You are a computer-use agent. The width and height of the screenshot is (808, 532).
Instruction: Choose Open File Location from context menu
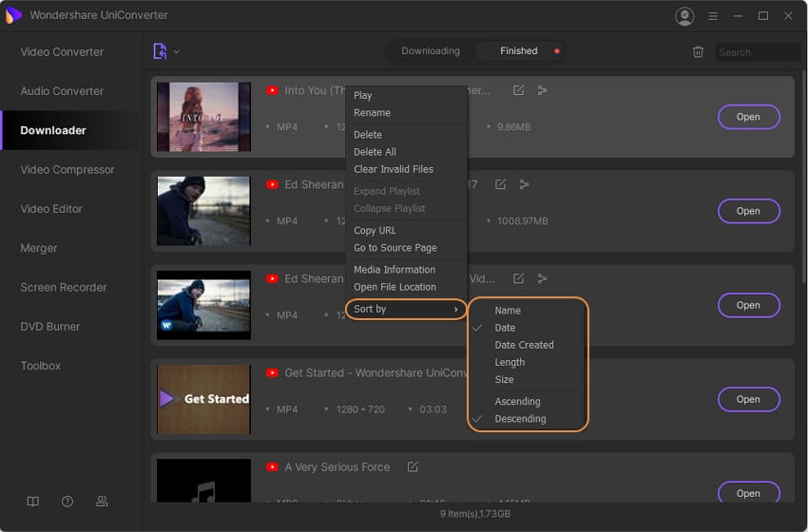tap(394, 287)
